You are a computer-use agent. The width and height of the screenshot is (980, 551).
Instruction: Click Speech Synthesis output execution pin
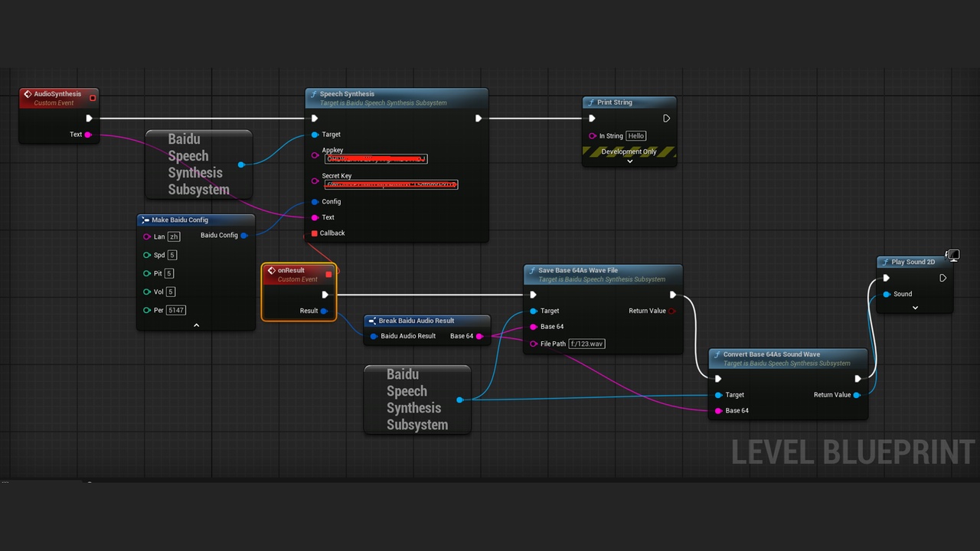point(479,119)
